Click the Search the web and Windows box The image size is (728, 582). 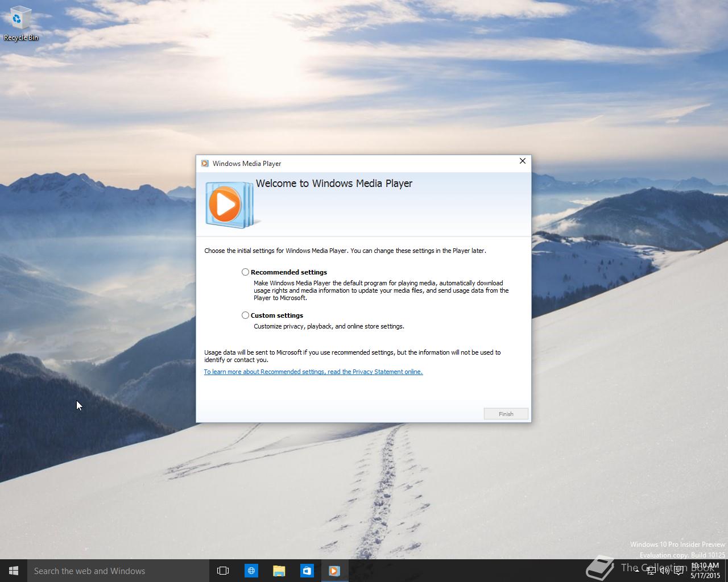tap(118, 571)
